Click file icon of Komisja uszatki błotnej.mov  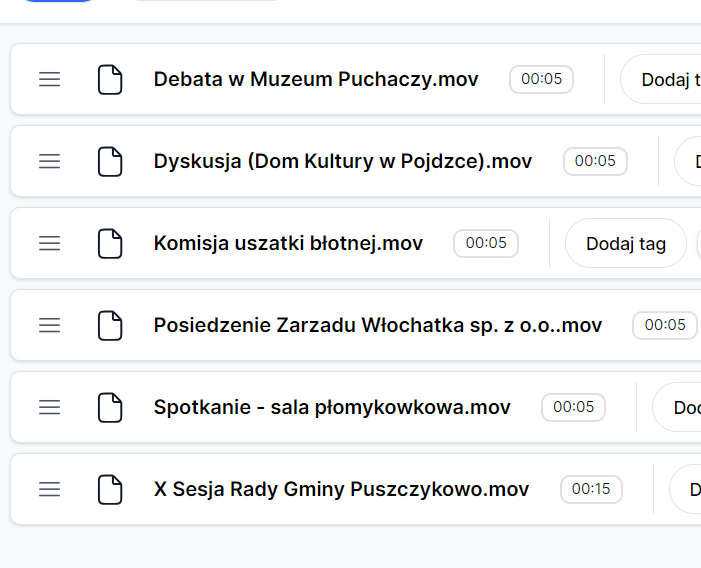coord(110,244)
